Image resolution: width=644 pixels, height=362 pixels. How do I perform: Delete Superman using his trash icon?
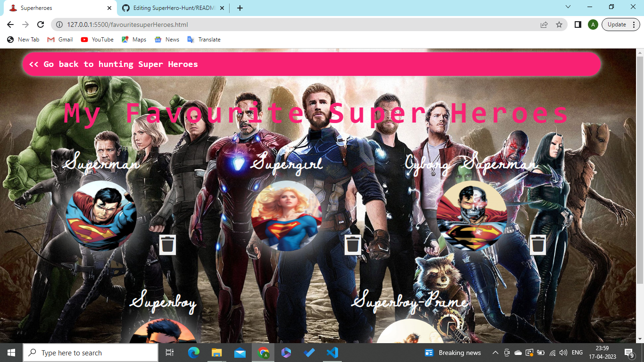pyautogui.click(x=168, y=245)
